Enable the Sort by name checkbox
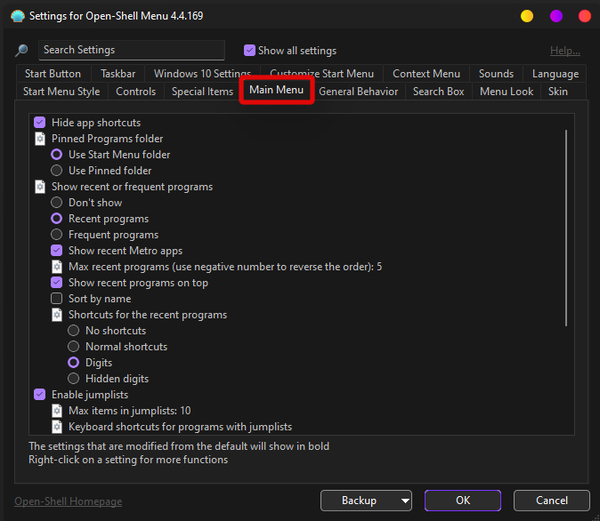This screenshot has height=521, width=600. click(x=57, y=299)
